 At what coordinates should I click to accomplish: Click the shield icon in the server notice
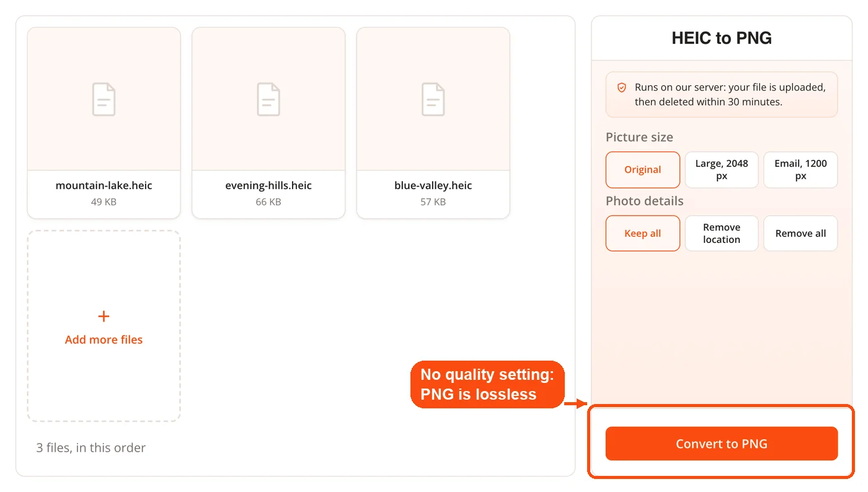[621, 87]
